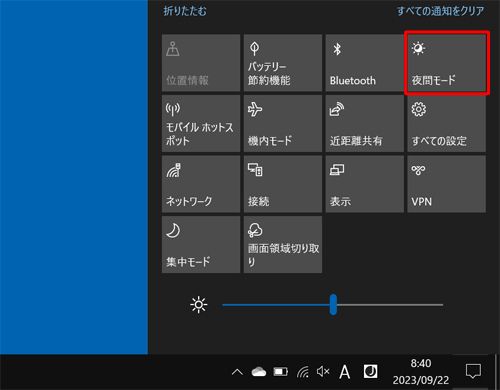Screen dimensions: 500x390
Task: Collapse quick actions via 折りたたむ link
Action: click(x=185, y=11)
